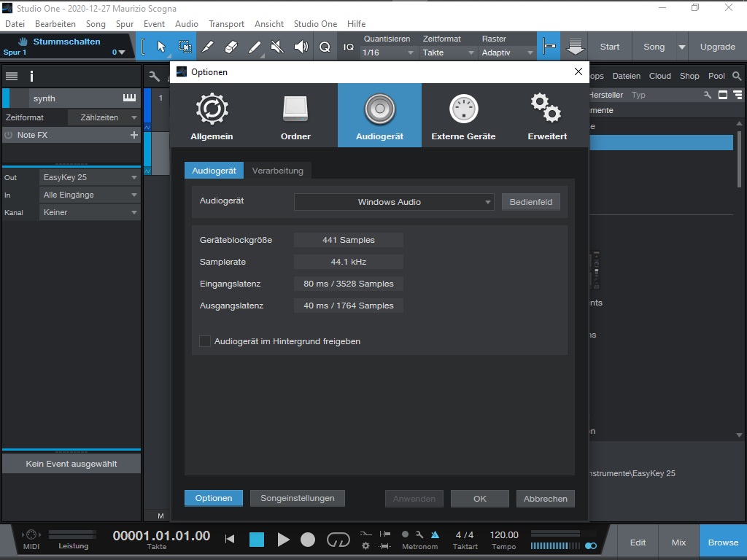The image size is (747, 560).
Task: Add a Note FX with the plus icon
Action: pos(134,135)
